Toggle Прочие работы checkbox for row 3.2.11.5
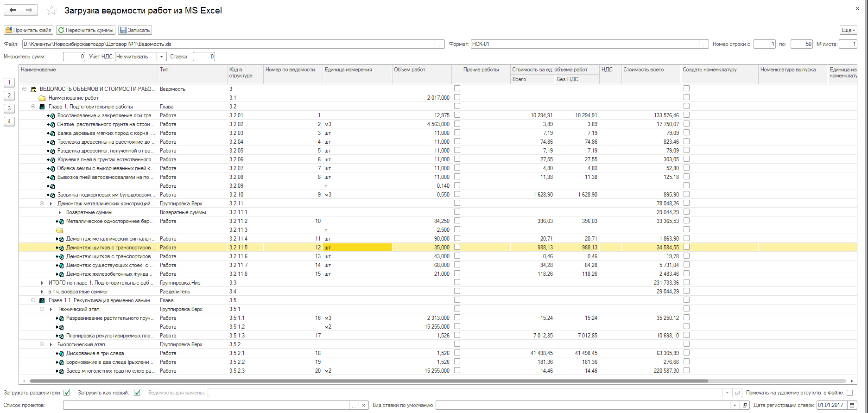 point(457,247)
